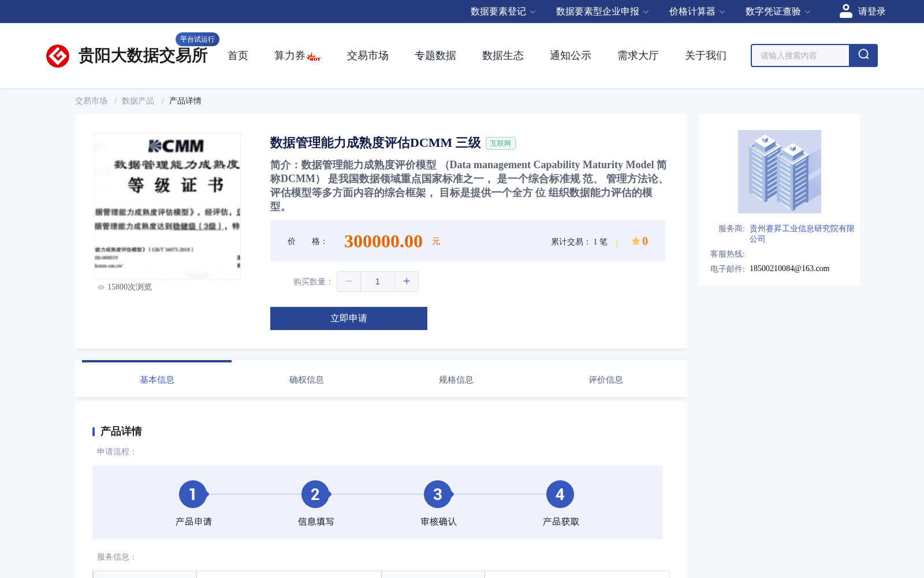Open the 价格计算器 dropdown menu

point(697,12)
